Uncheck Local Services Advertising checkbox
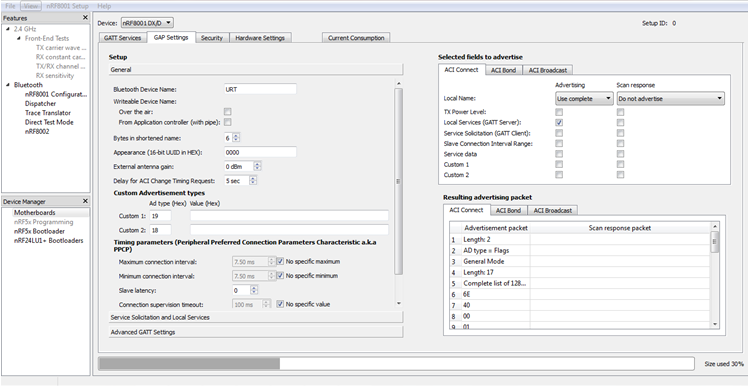The height and width of the screenshot is (386, 750). click(x=559, y=122)
